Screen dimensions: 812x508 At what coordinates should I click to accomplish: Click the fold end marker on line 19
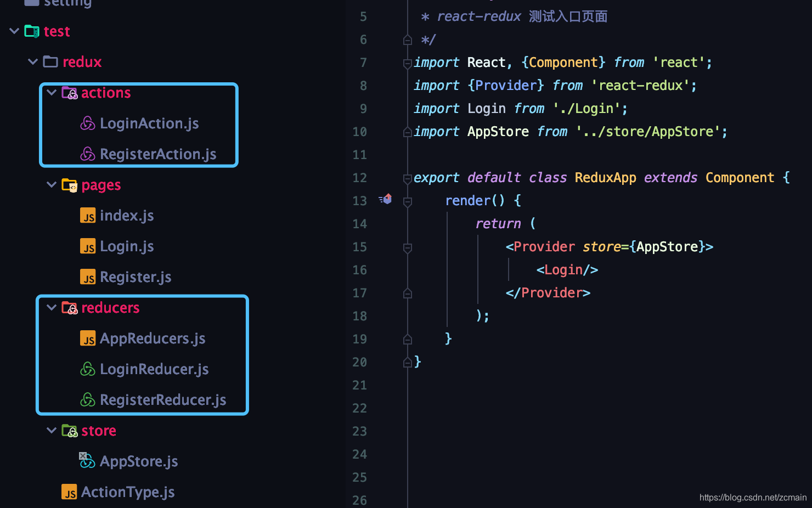[x=408, y=339]
